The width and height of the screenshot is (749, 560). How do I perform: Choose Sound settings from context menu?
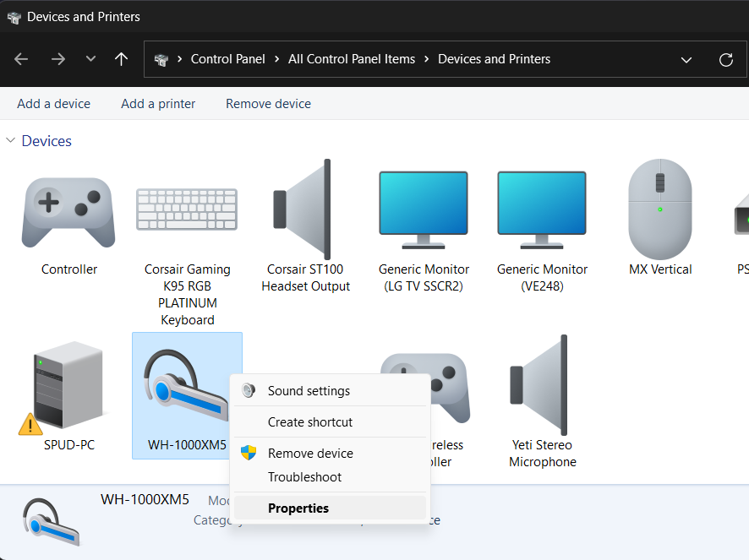(x=309, y=391)
